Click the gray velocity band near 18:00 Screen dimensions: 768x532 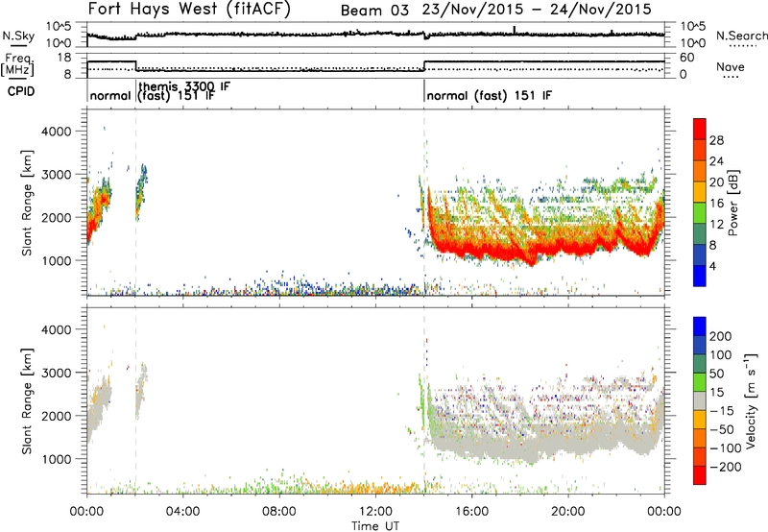(x=519, y=448)
